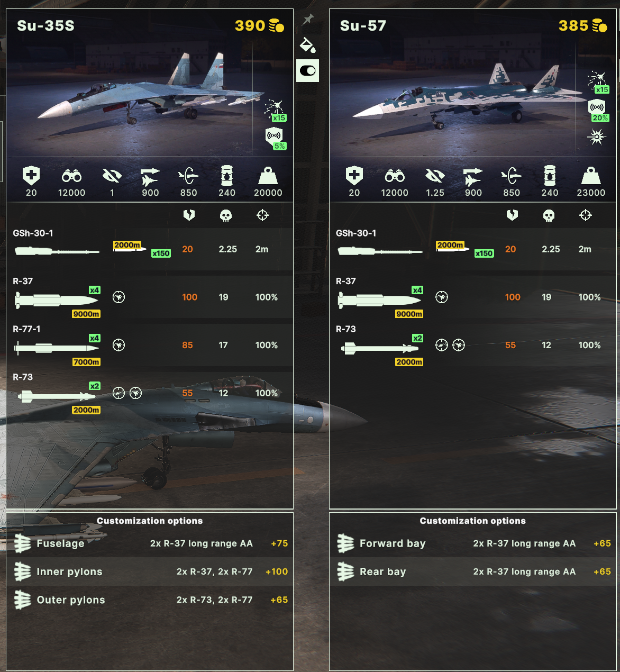Screen dimensions: 620x672
Task: Click the Su-35S R-77-1 missile row
Action: coord(150,345)
